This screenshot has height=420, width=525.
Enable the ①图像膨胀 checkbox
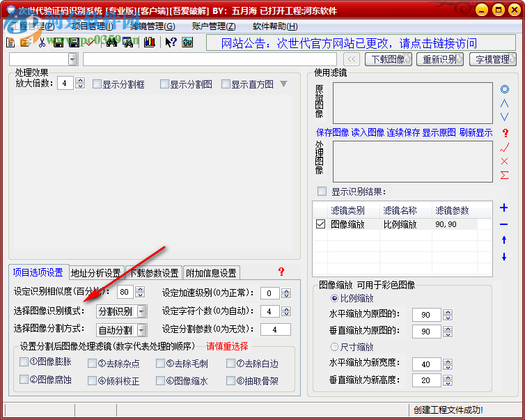click(24, 361)
